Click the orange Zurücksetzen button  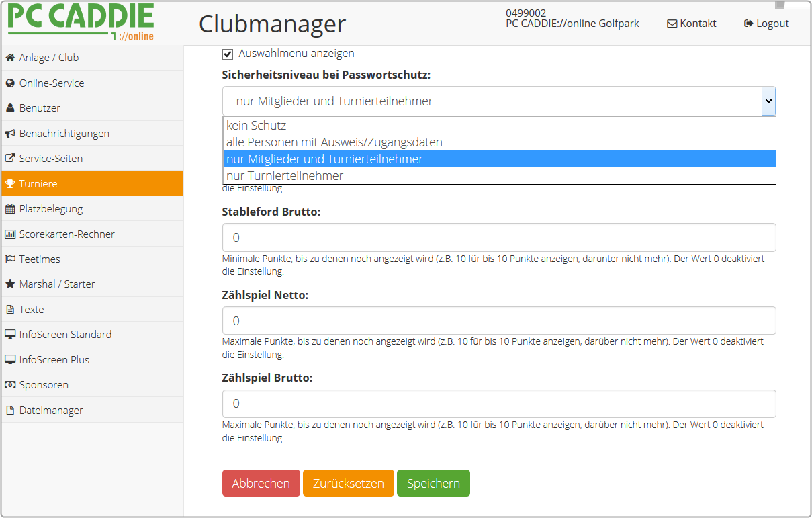click(349, 483)
